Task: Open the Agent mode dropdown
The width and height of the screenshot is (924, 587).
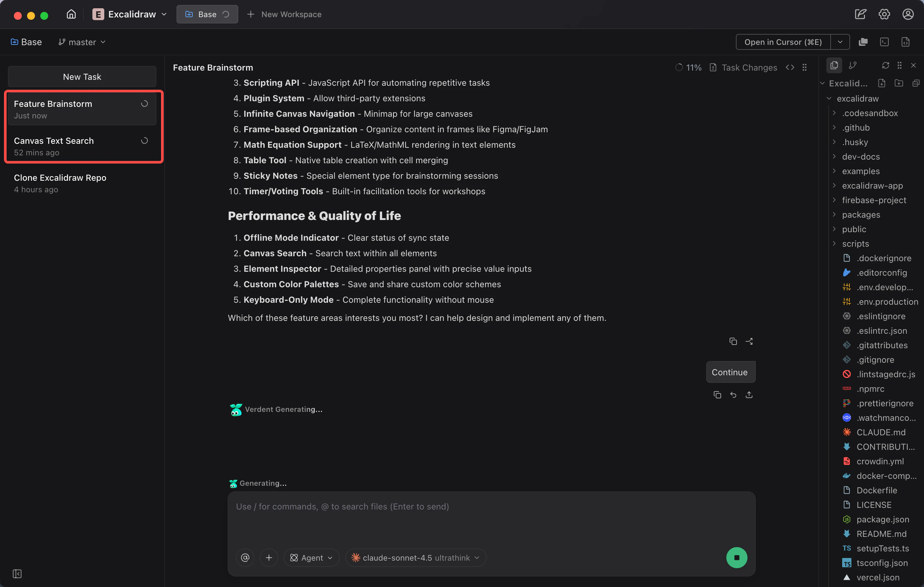Action: point(311,557)
